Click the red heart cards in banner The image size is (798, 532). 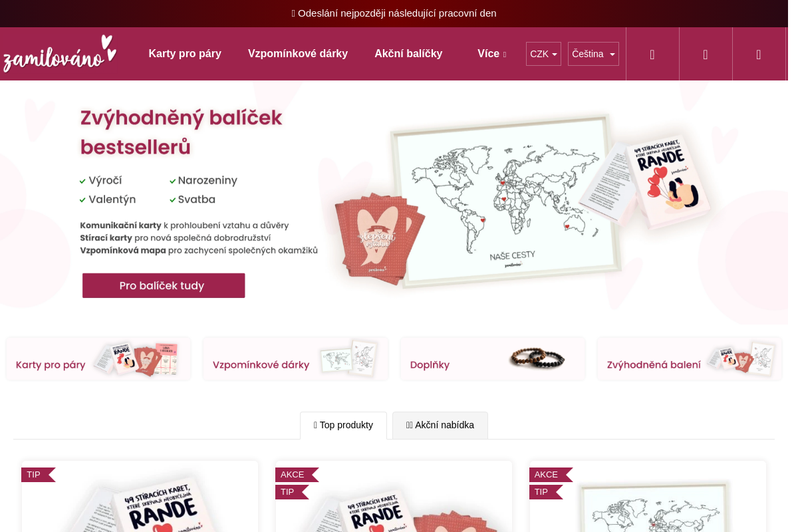coord(379,236)
